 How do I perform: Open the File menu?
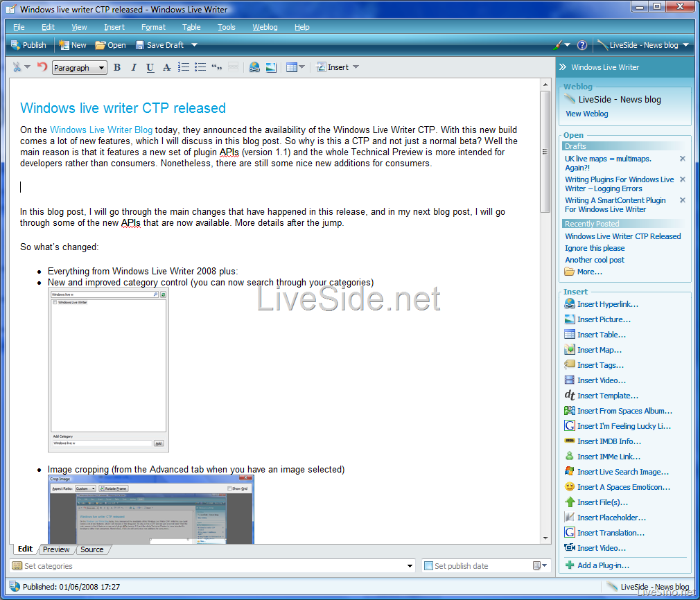coord(19,27)
